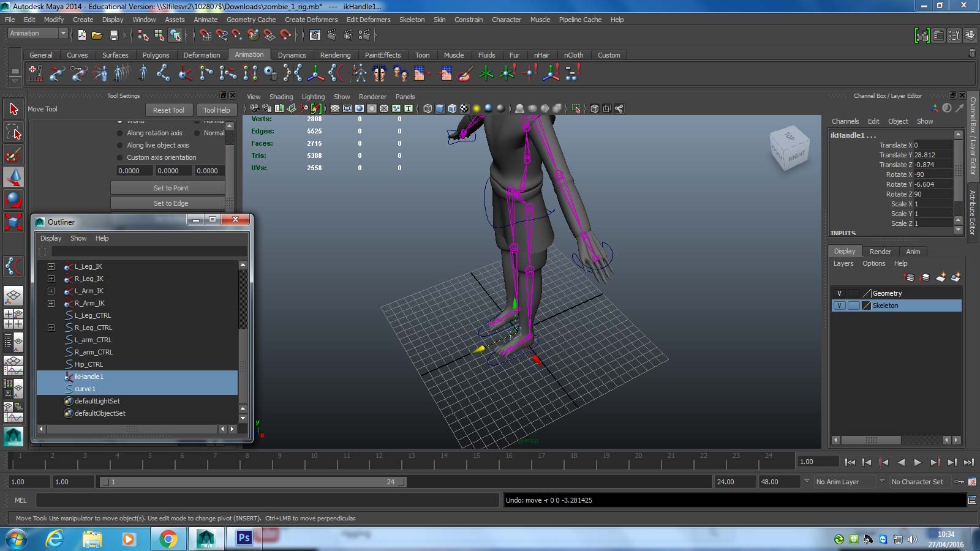The width and height of the screenshot is (980, 551).
Task: Open Internet Explorer from the taskbar
Action: (55, 539)
